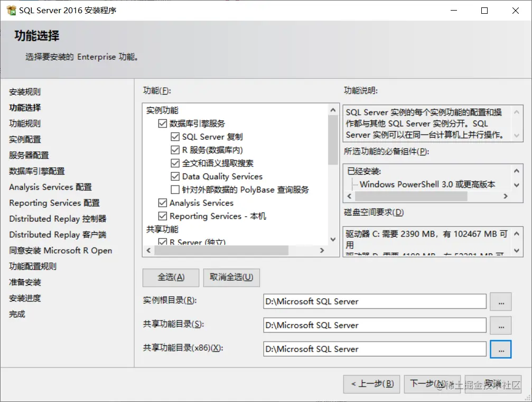The height and width of the screenshot is (402, 532).
Task: Maximize the setup window
Action: click(x=484, y=11)
